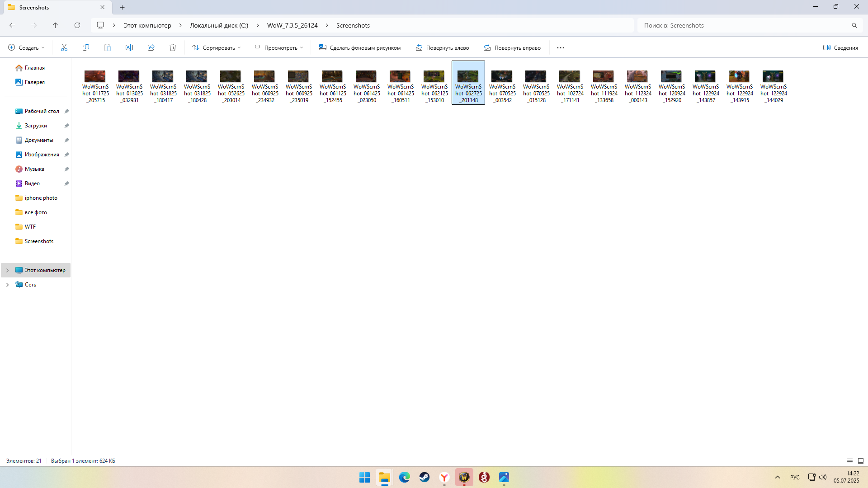
Task: Click chevron after WoW_7.3.5_26124 breadcrumb
Action: 327,25
